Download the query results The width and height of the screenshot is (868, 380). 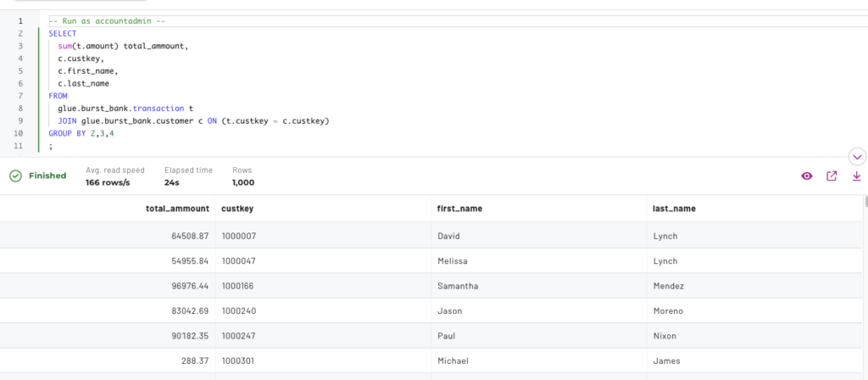[856, 176]
